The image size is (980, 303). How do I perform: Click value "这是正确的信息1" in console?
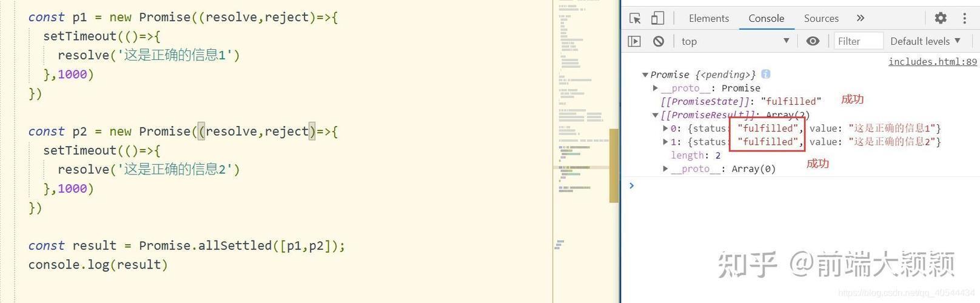pyautogui.click(x=892, y=128)
